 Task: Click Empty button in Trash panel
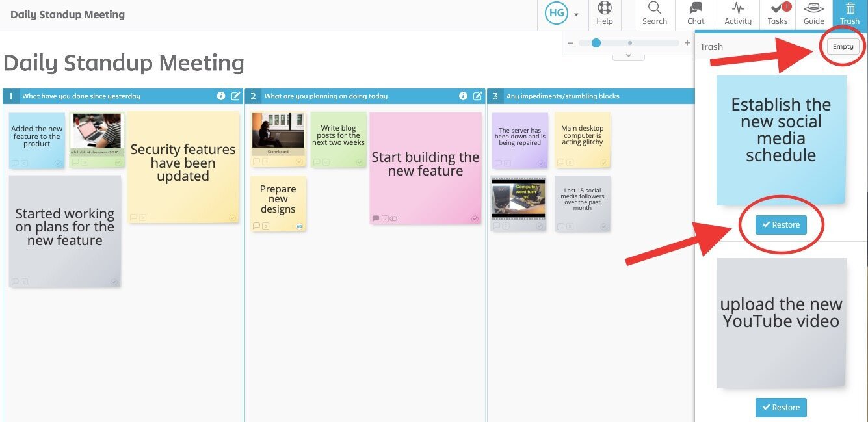pyautogui.click(x=843, y=47)
